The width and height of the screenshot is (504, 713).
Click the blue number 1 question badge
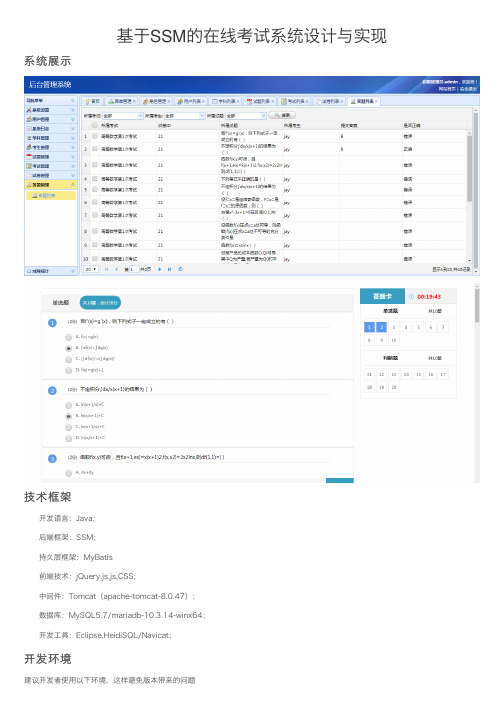pyautogui.click(x=52, y=322)
